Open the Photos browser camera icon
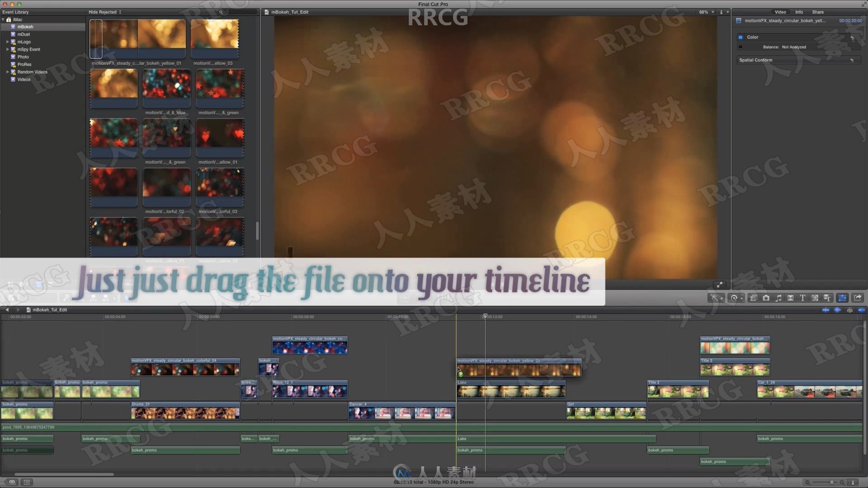Viewport: 868px width, 488px height. pyautogui.click(x=766, y=298)
